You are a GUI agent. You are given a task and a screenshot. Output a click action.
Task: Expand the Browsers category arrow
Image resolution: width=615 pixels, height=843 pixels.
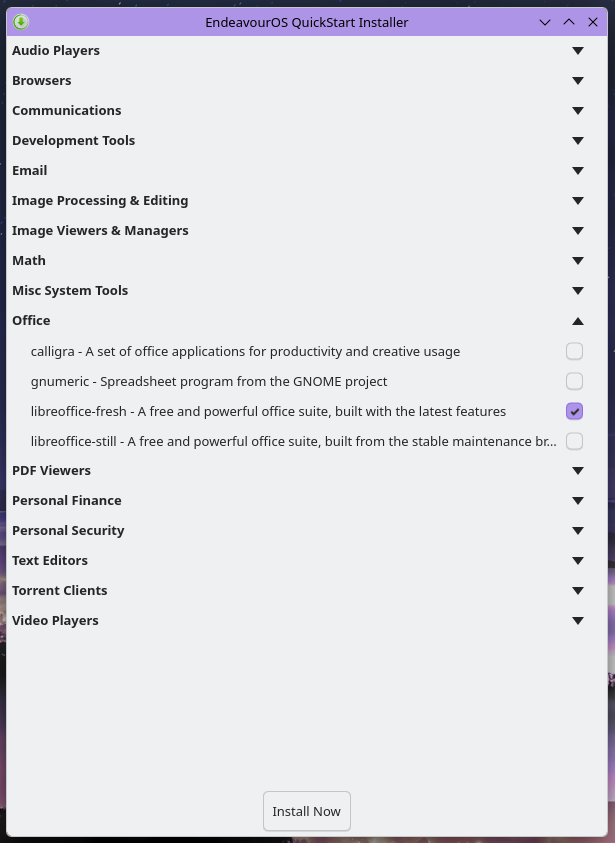tap(577, 81)
